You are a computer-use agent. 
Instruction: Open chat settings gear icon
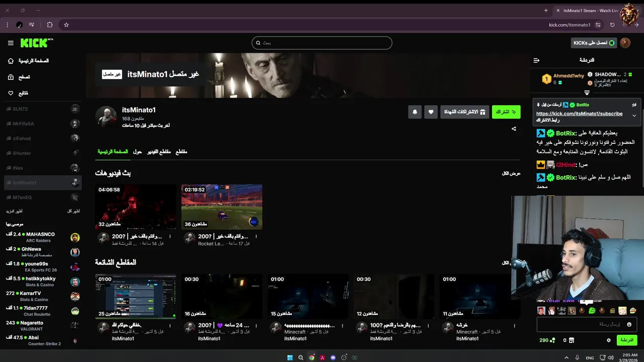[608, 340]
